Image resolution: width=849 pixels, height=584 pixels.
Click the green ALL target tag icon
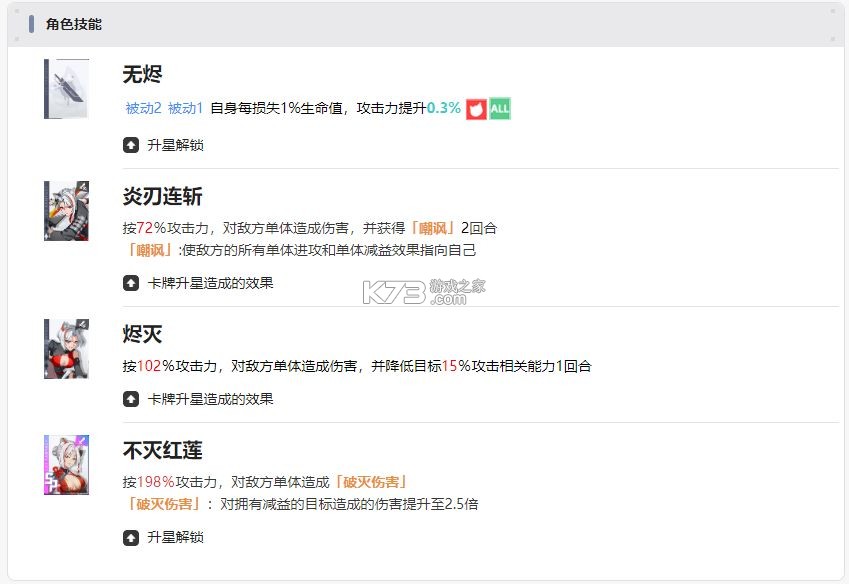pos(499,107)
